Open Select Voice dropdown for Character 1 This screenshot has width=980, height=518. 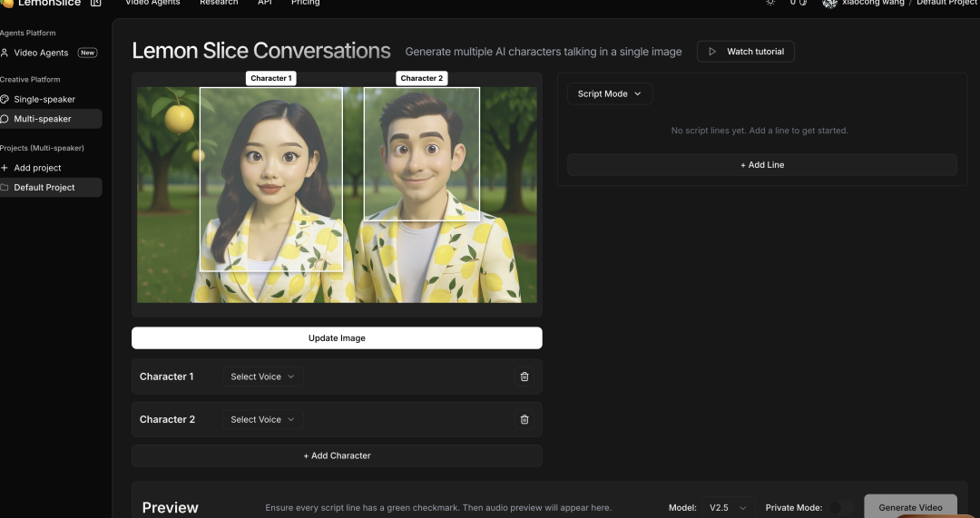point(262,376)
